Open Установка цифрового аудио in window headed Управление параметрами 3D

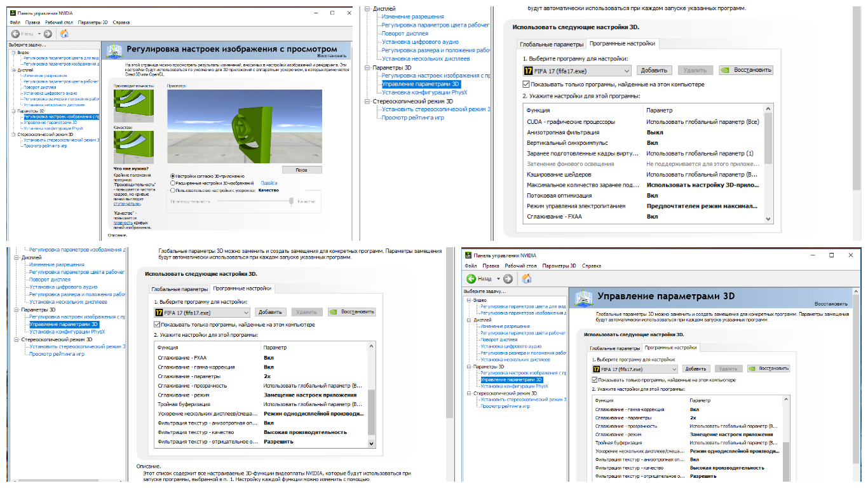point(512,346)
